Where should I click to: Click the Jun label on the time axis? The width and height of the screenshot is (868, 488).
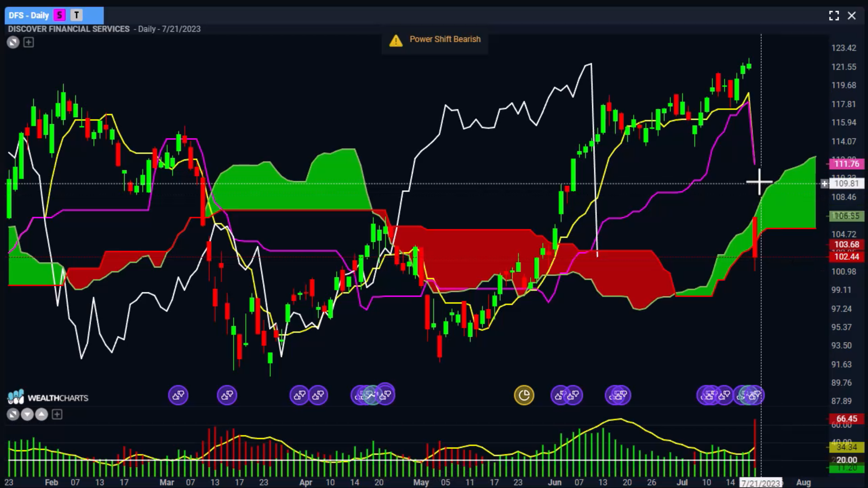[555, 482]
